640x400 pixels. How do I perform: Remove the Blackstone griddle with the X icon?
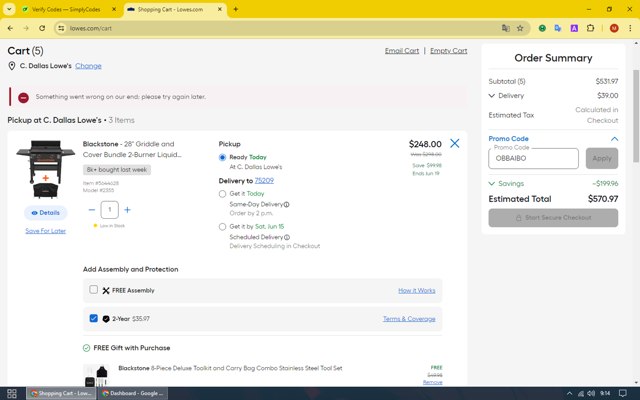coord(454,143)
